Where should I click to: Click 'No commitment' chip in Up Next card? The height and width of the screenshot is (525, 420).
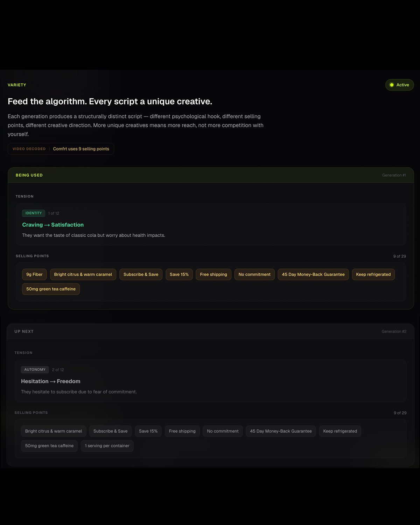(x=223, y=431)
